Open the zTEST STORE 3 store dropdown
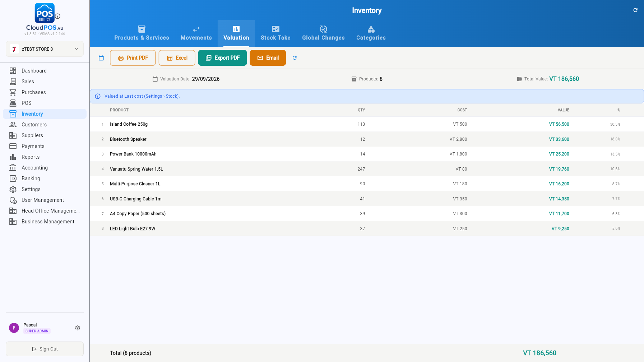The height and width of the screenshot is (362, 644). click(45, 49)
